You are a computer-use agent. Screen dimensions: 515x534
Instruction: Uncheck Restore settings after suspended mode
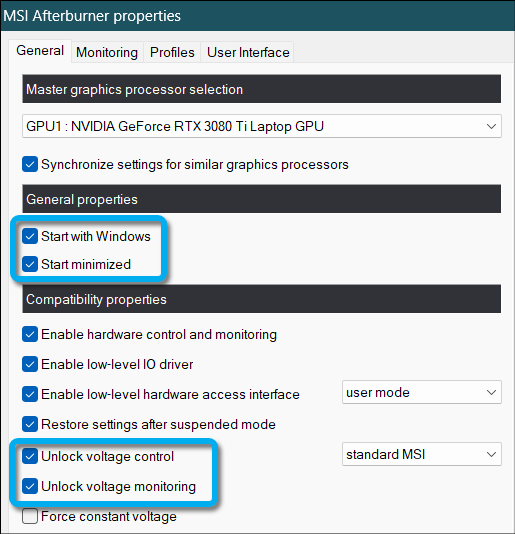click(30, 424)
